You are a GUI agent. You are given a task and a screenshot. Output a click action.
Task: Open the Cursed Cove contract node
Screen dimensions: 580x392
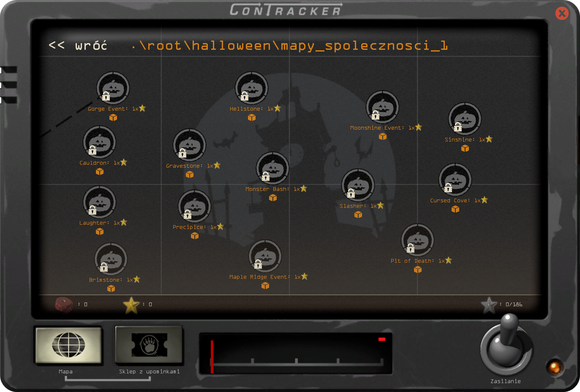pos(455,180)
